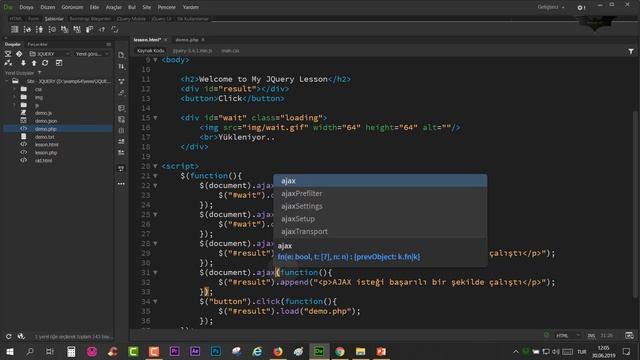Viewport: 640px width, 360px height.
Task: Collapse the Site - JQUERY root node
Action: click(7, 81)
